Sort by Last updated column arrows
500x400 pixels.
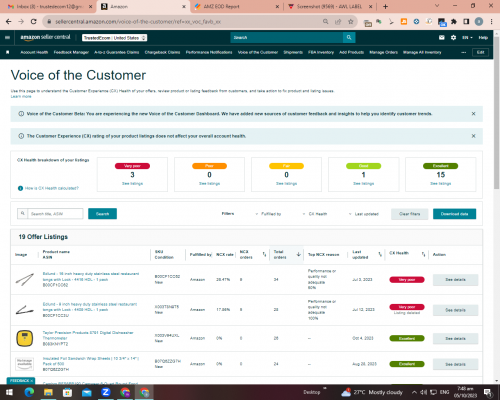click(380, 254)
